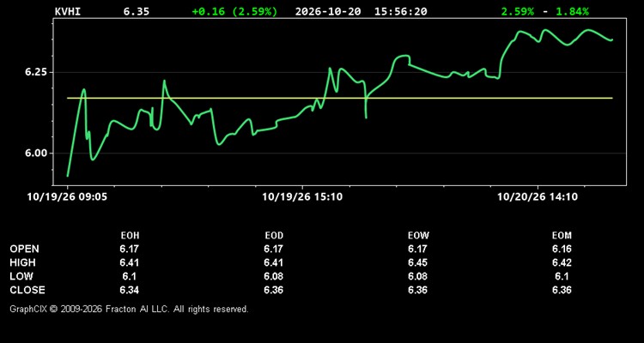Click the 1.84% value at top right
The height and width of the screenshot is (343, 644).
(x=572, y=11)
